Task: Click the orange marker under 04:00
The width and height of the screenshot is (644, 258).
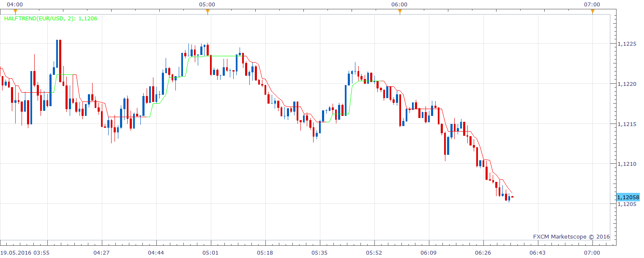Action: coord(15,11)
